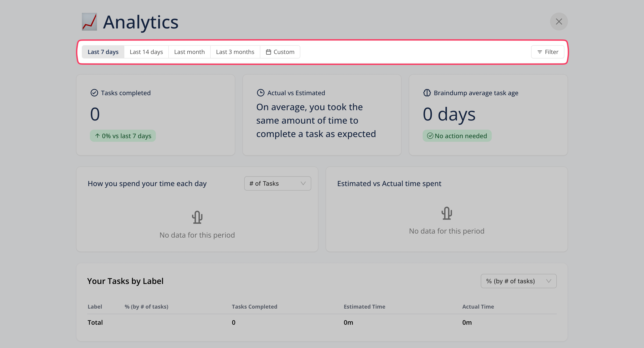Click the 0% vs last 7 days badge
This screenshot has height=348, width=644.
click(x=123, y=136)
